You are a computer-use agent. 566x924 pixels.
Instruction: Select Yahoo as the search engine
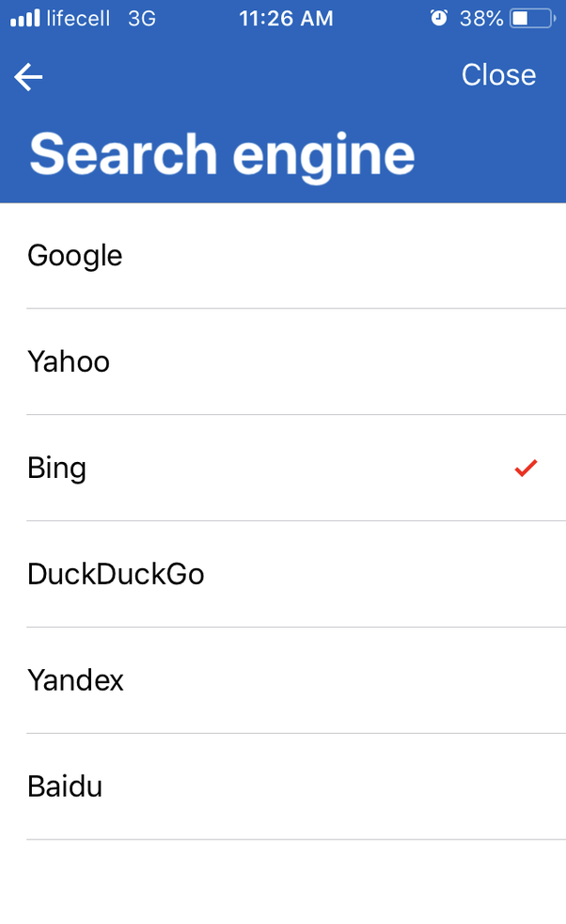point(68,361)
